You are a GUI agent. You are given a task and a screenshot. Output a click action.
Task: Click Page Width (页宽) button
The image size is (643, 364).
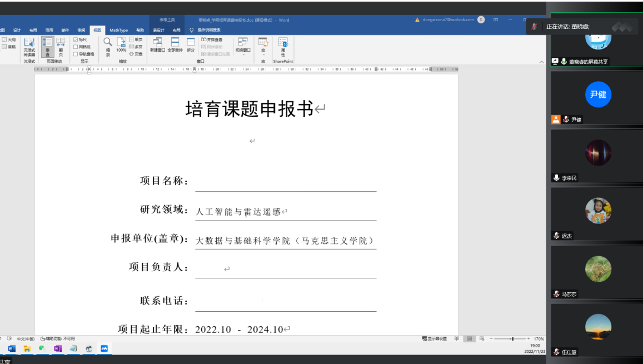136,54
